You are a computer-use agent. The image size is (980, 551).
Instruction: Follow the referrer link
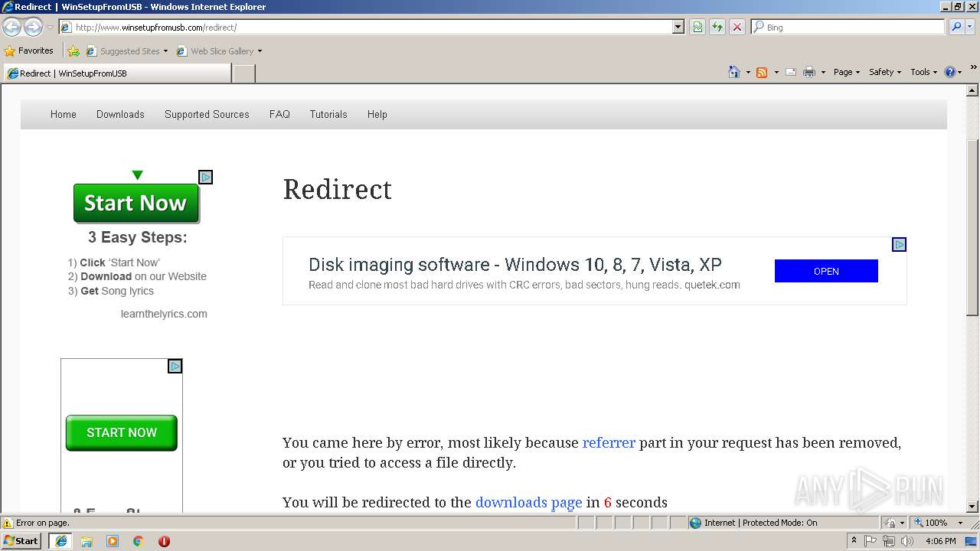[x=609, y=442]
